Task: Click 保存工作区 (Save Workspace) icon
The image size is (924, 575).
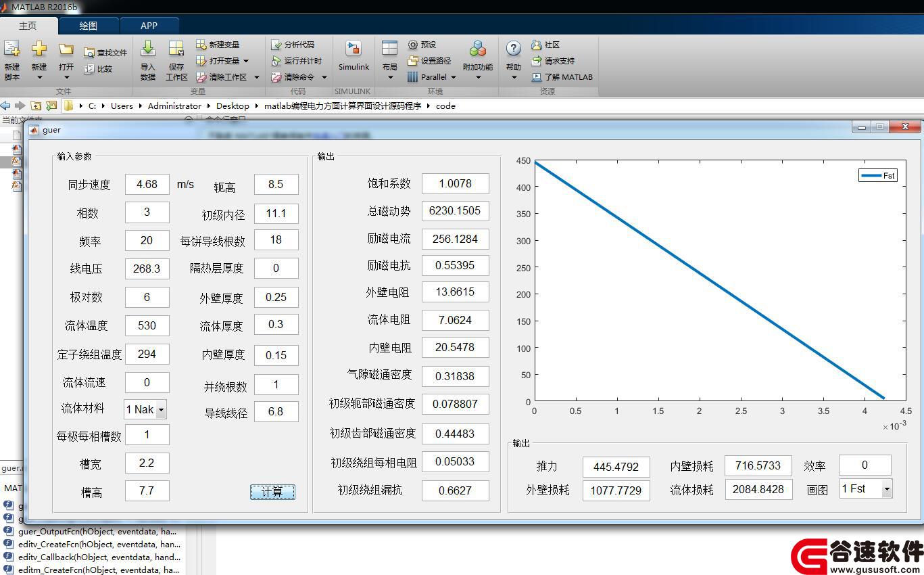Action: (x=176, y=49)
